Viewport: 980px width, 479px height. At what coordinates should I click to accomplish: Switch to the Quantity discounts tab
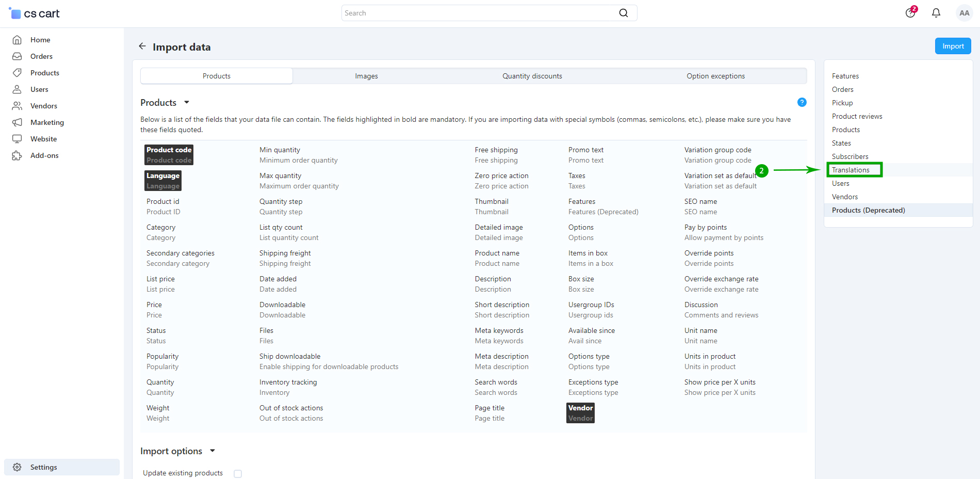tap(532, 76)
